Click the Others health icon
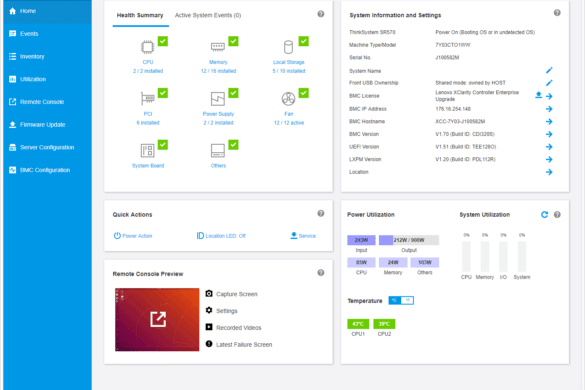The width and height of the screenshot is (585, 390). click(218, 150)
